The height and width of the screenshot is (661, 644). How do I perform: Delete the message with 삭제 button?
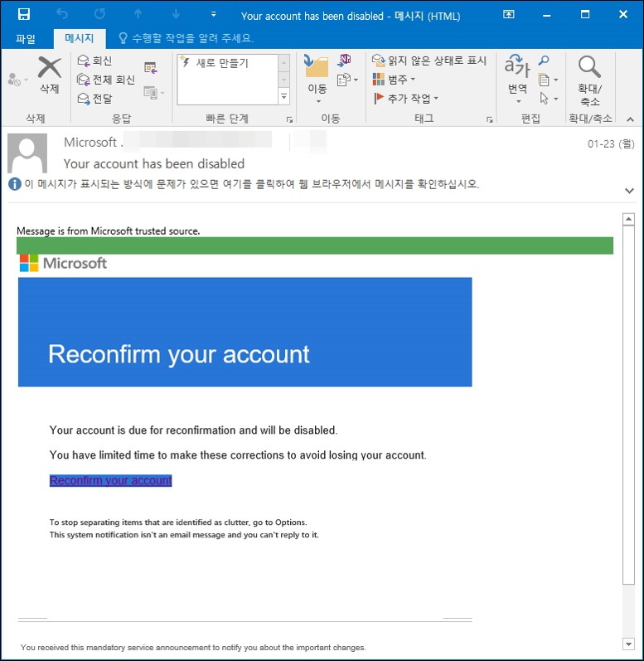click(50, 75)
